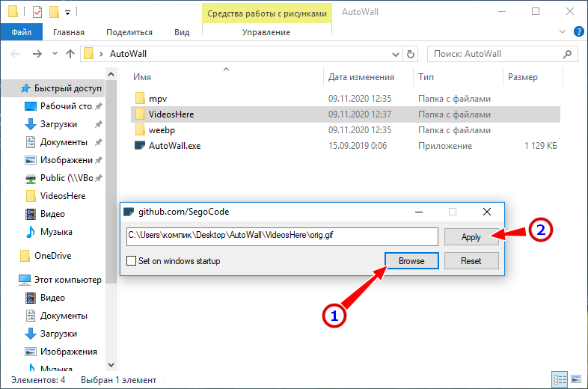This screenshot has width=588, height=389.
Task: Expand the ribbon with chevron arrow
Action: click(x=563, y=32)
